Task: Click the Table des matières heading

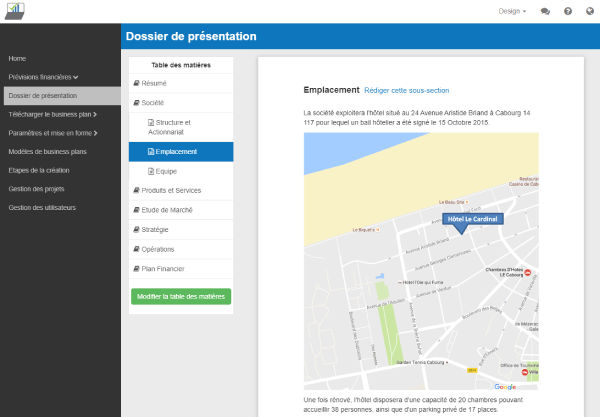Action: 181,65
